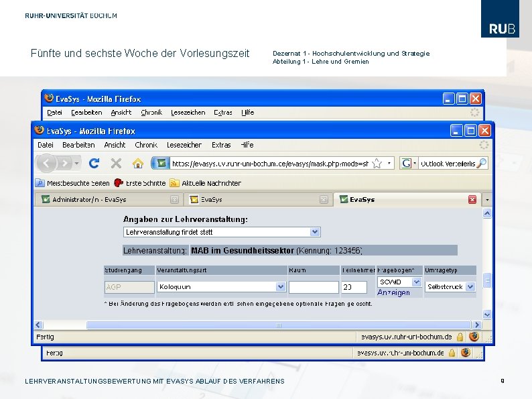Click the EvaSys site identity icon in address bar
Screen dimensions: 532x399
(161, 164)
